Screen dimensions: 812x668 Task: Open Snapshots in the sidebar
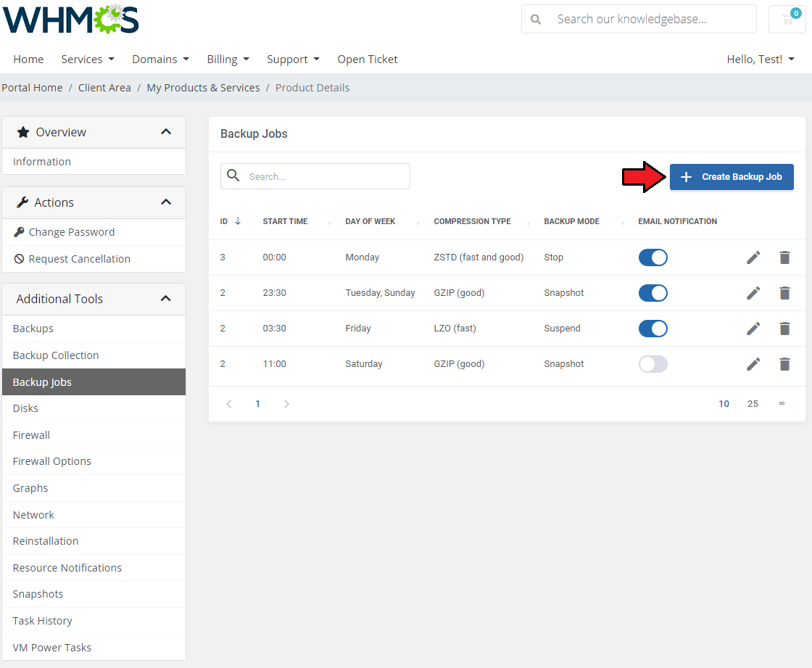tap(94, 594)
